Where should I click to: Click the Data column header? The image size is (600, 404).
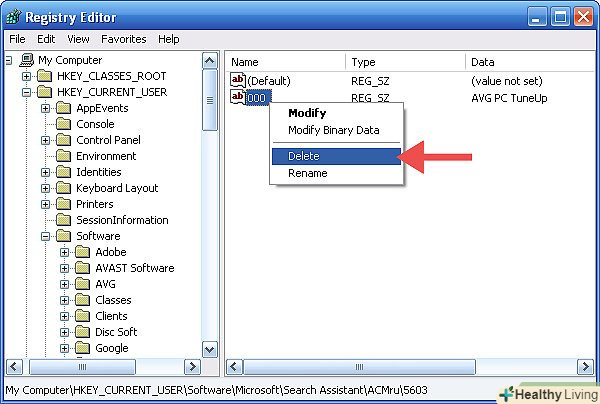point(530,62)
